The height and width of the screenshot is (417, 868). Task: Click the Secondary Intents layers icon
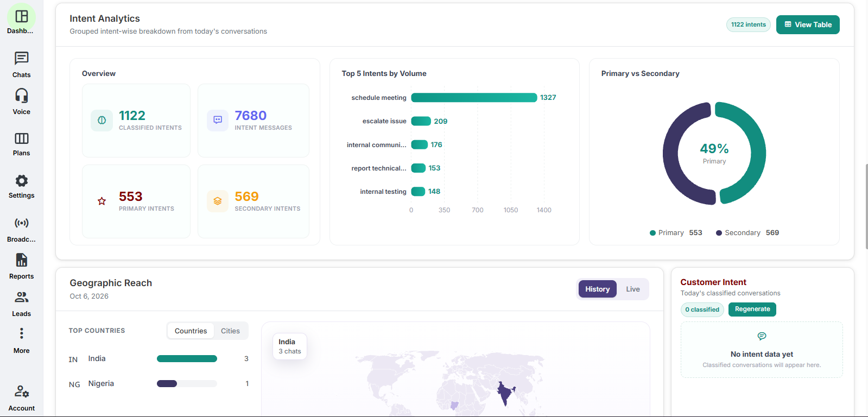tap(218, 201)
